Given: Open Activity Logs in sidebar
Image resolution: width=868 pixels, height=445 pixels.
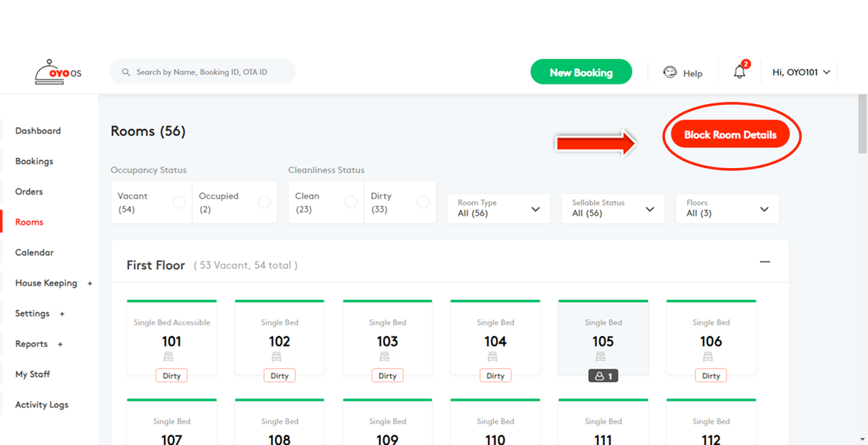Looking at the screenshot, I should point(42,405).
